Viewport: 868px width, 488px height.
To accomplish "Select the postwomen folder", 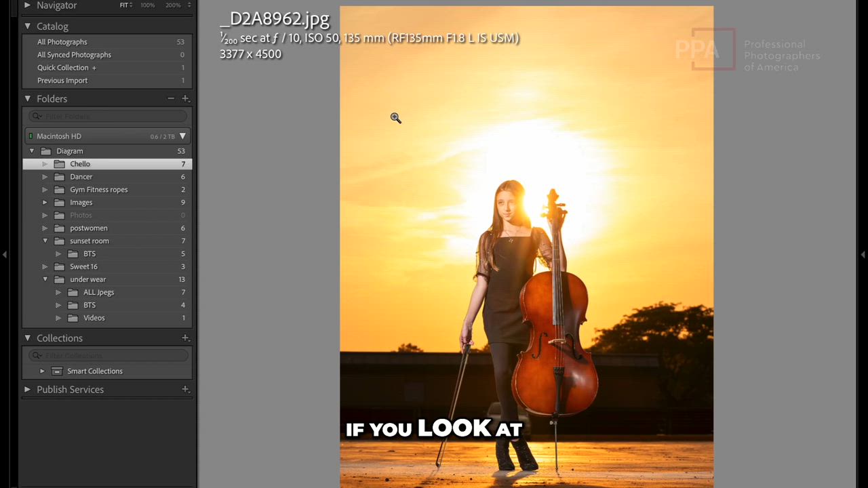I will (x=88, y=228).
